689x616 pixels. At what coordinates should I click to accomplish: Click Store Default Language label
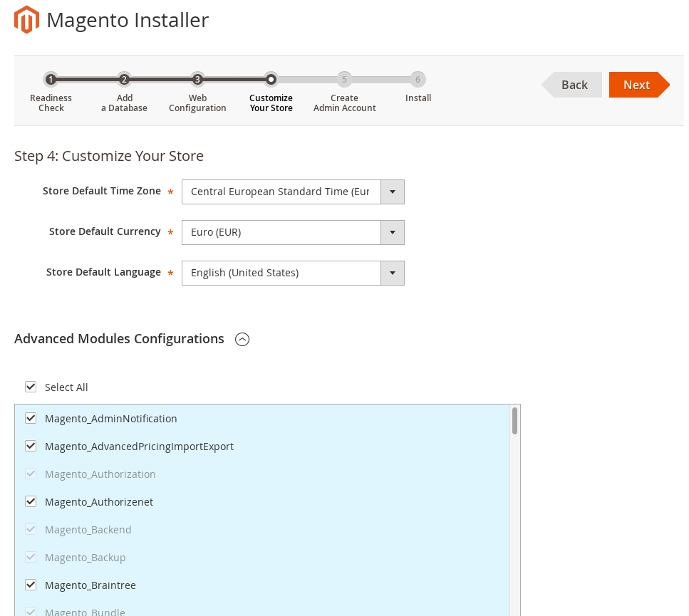click(104, 272)
